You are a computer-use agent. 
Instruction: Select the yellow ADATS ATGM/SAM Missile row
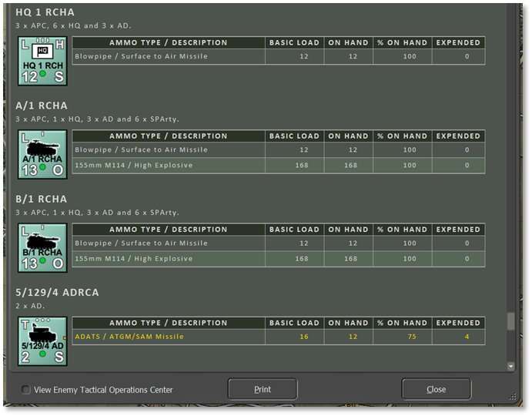tap(278, 337)
